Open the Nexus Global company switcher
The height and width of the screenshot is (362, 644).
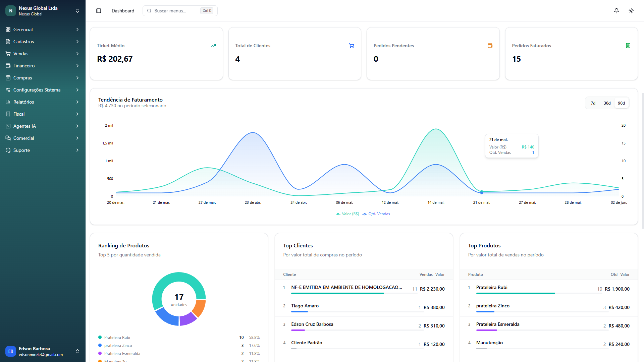tap(43, 11)
